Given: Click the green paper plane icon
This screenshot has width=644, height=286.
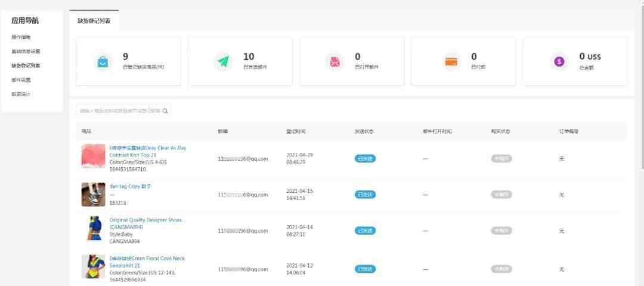Looking at the screenshot, I should [x=223, y=61].
